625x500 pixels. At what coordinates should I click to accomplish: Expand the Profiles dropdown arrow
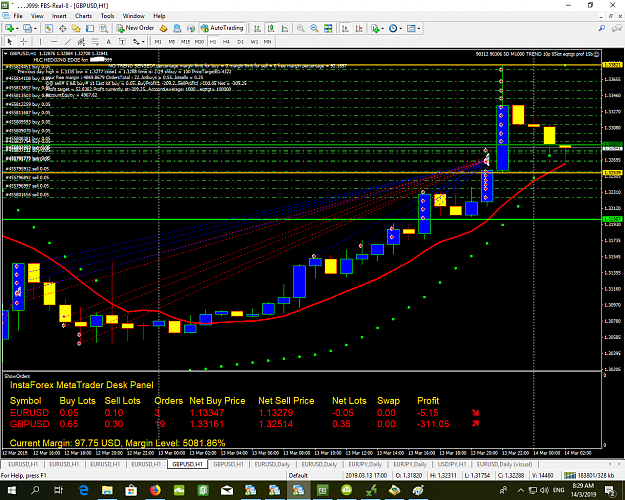coord(35,28)
